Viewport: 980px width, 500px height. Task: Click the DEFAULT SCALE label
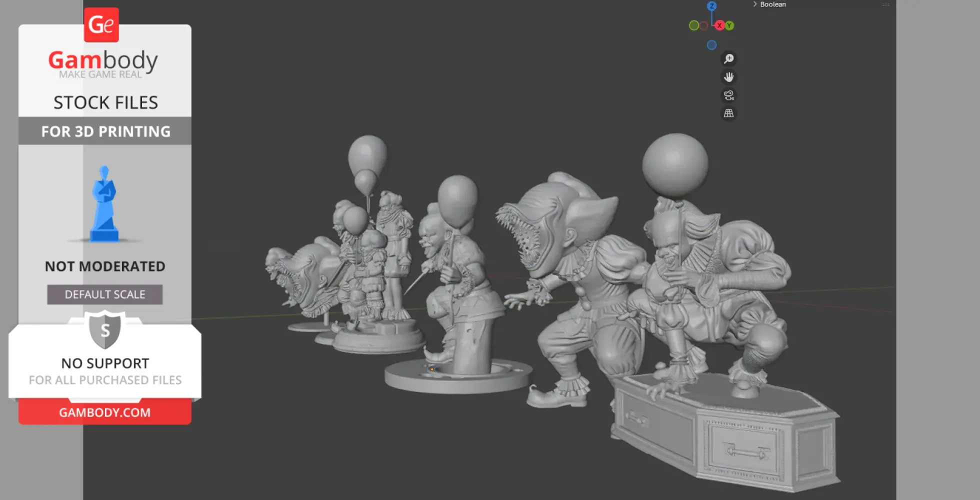tap(104, 294)
